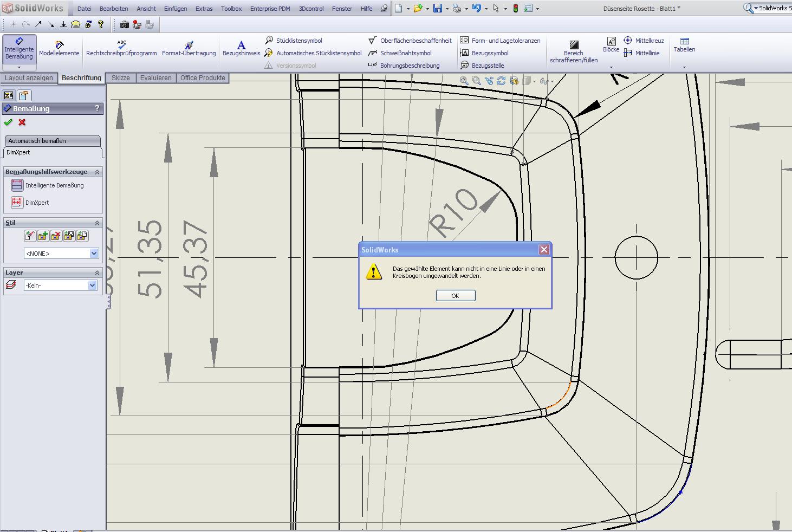The height and width of the screenshot is (532, 792).
Task: Add a Mittellinie centerline
Action: [641, 53]
